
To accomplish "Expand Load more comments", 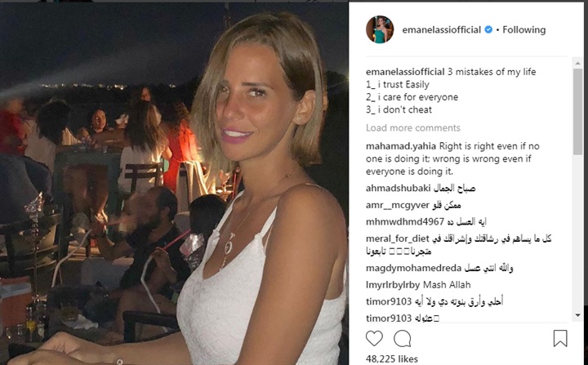I will tap(413, 128).
